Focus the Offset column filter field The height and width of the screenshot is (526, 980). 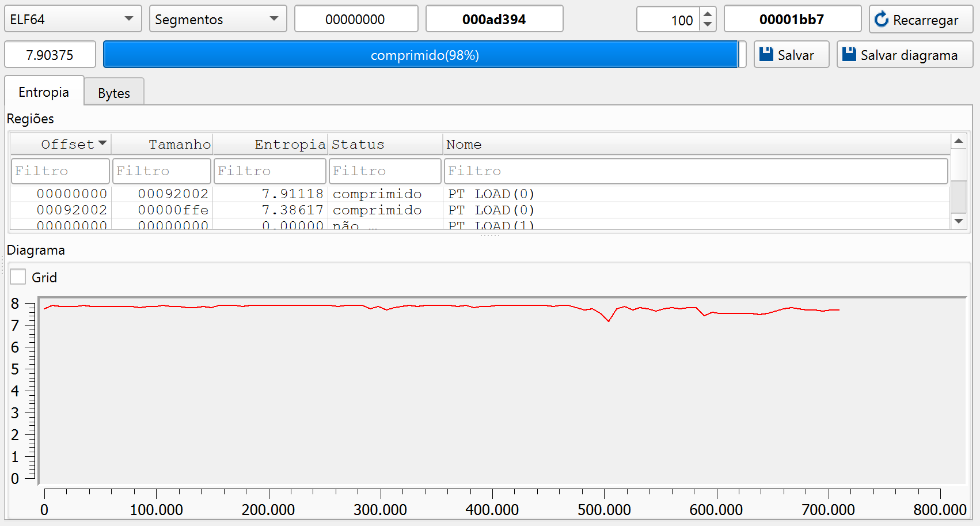click(x=60, y=171)
